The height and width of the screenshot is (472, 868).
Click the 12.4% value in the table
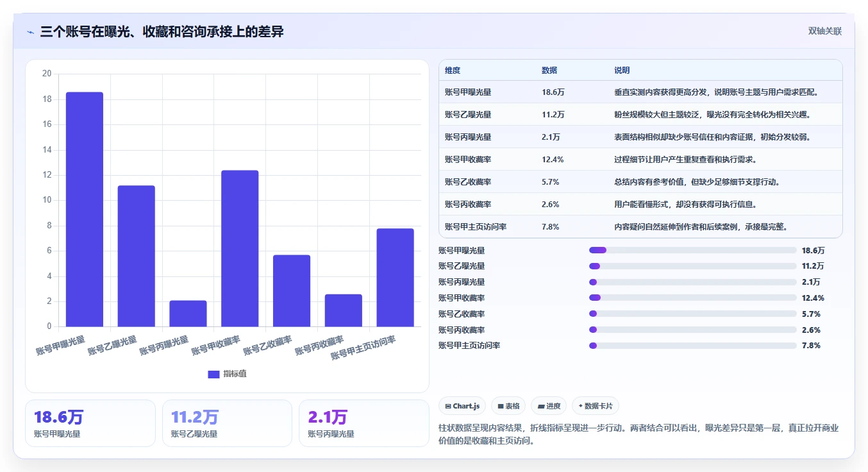point(553,159)
